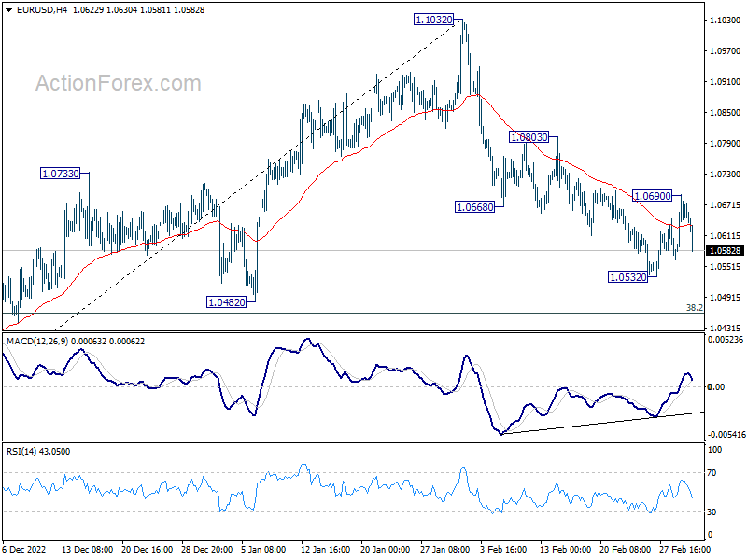Viewport: 747px width, 560px height.
Task: Click the 27 Feb 16:00 time label
Action: (684, 550)
